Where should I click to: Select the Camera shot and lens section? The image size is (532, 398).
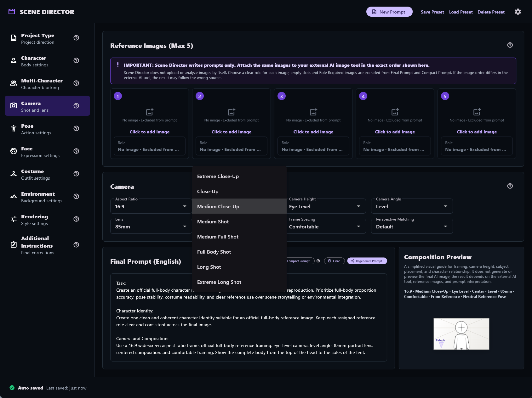coord(47,106)
